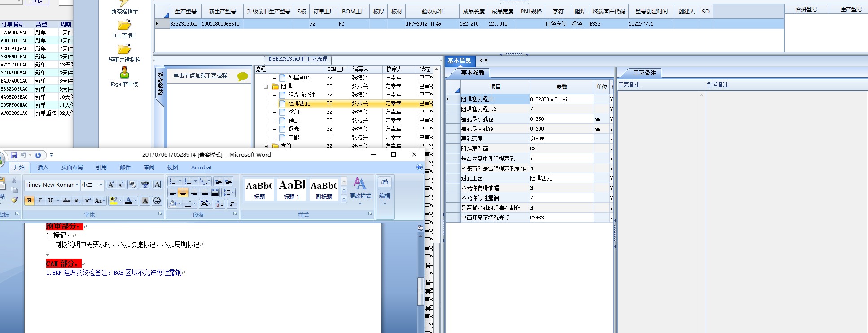Viewport: 868px width, 333px height.
Task: Open the 段落 dialog launcher
Action: [x=235, y=214]
